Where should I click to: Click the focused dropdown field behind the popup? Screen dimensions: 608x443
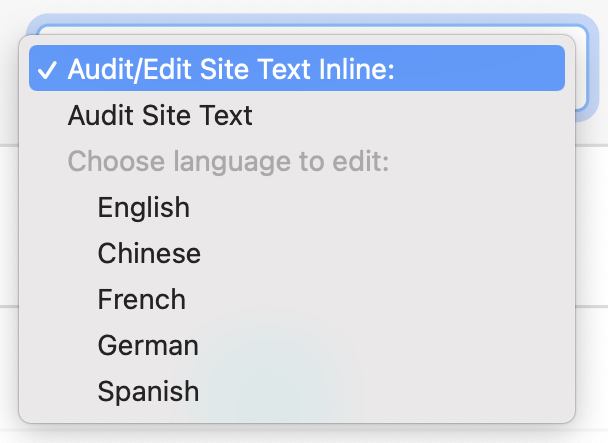591,70
